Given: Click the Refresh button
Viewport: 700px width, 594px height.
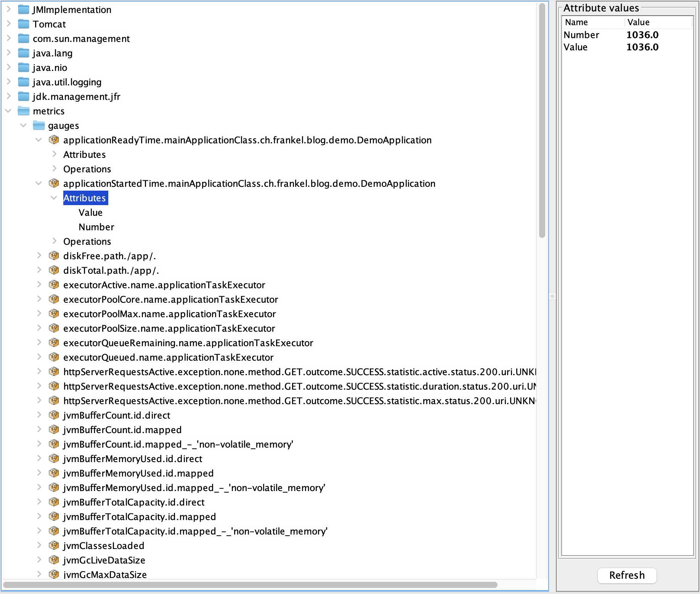Looking at the screenshot, I should [x=627, y=575].
